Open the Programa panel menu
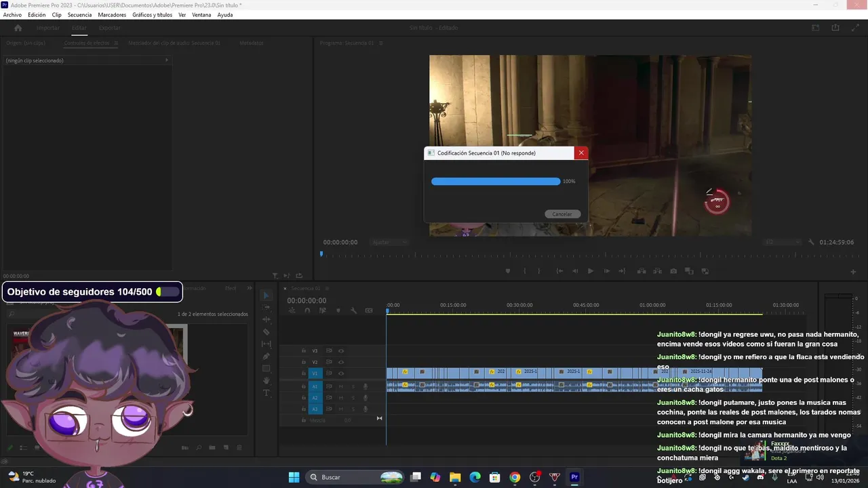868x488 pixels. tap(381, 43)
